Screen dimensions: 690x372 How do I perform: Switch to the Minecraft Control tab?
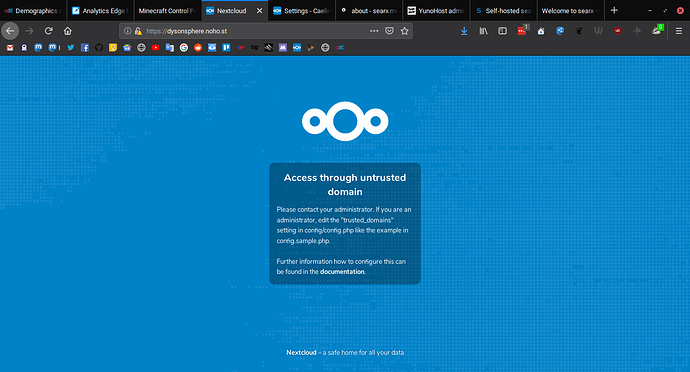(167, 11)
